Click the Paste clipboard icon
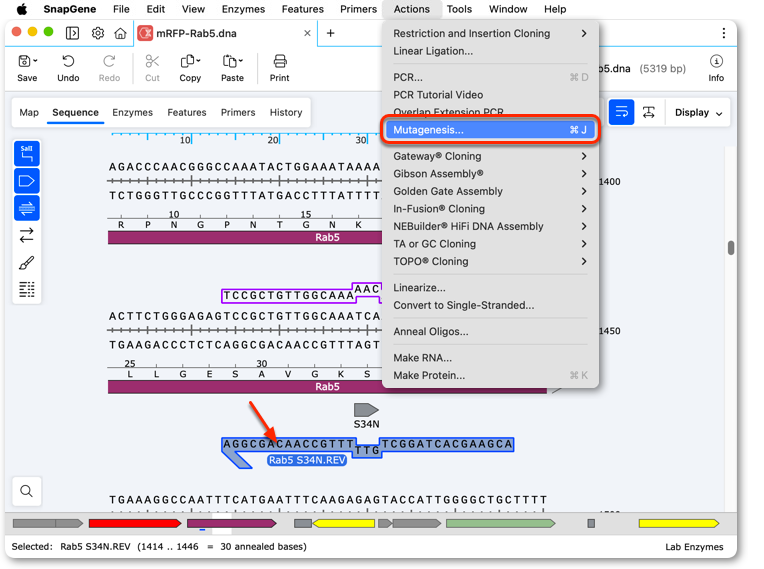 tap(229, 61)
